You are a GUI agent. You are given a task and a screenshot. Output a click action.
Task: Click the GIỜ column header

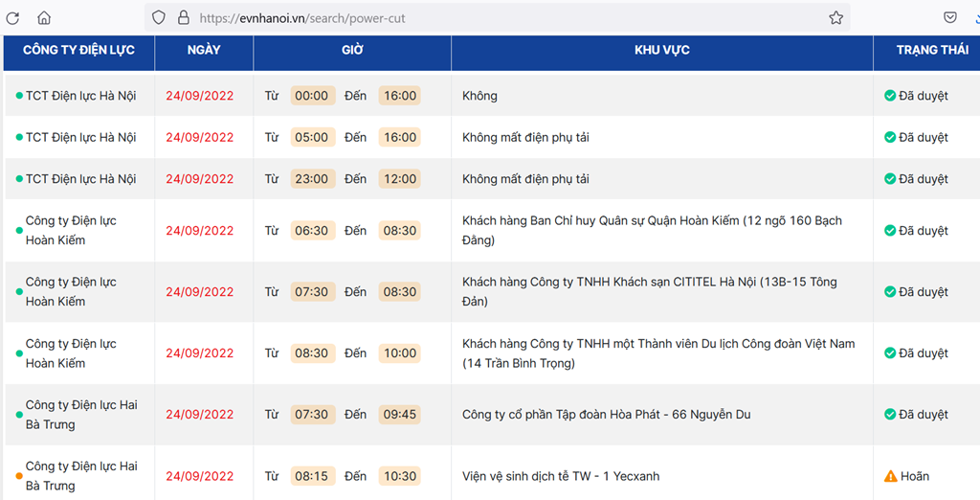[352, 50]
